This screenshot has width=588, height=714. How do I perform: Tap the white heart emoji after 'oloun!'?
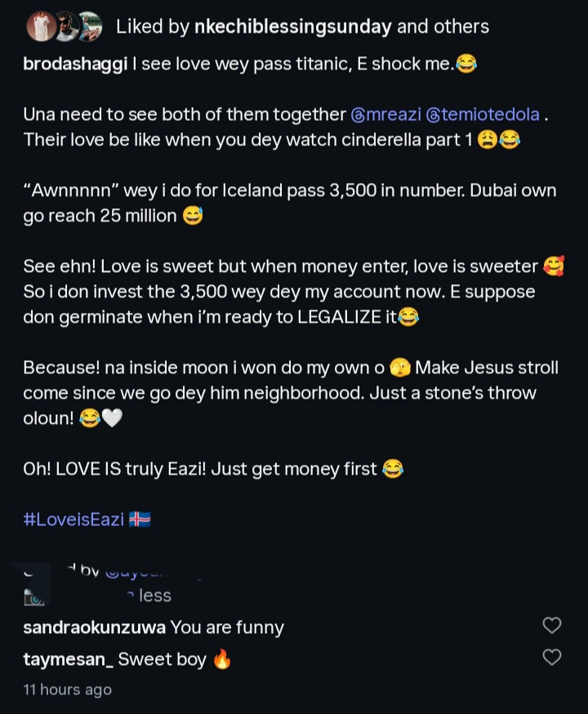click(x=112, y=419)
